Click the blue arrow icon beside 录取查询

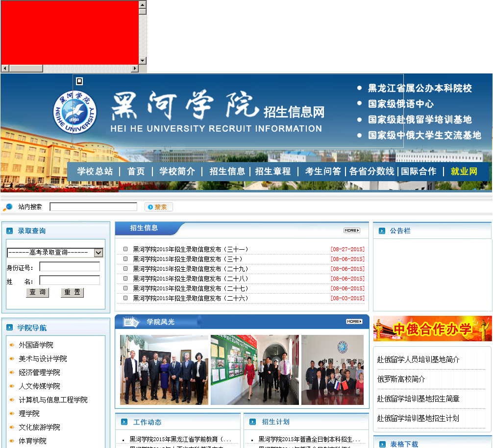[9, 231]
